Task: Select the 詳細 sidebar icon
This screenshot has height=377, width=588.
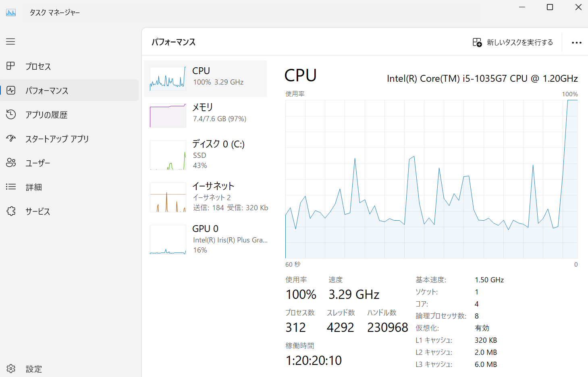Action: coord(11,187)
